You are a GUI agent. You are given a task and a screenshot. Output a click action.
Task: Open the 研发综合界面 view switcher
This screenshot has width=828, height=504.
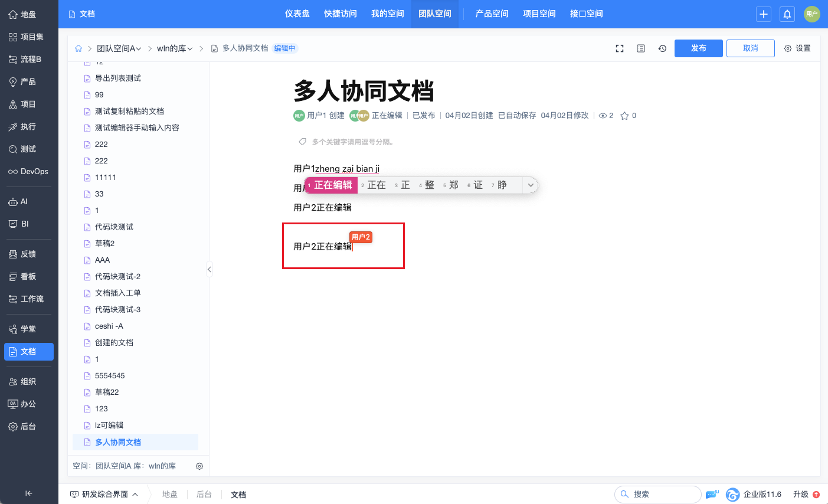click(x=104, y=495)
